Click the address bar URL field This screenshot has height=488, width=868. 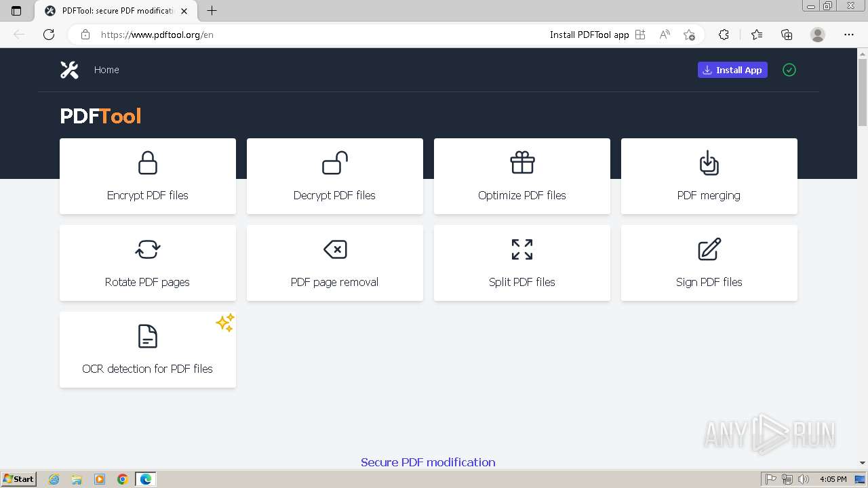319,35
